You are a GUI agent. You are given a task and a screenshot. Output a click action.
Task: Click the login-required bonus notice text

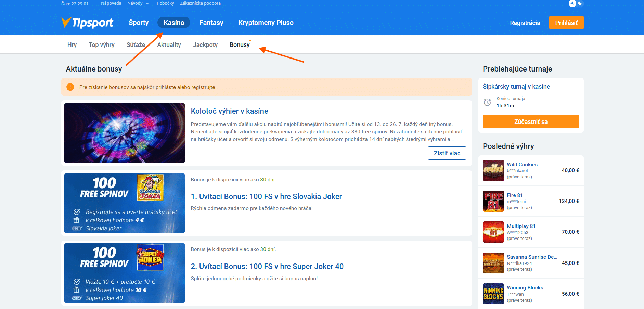click(148, 87)
